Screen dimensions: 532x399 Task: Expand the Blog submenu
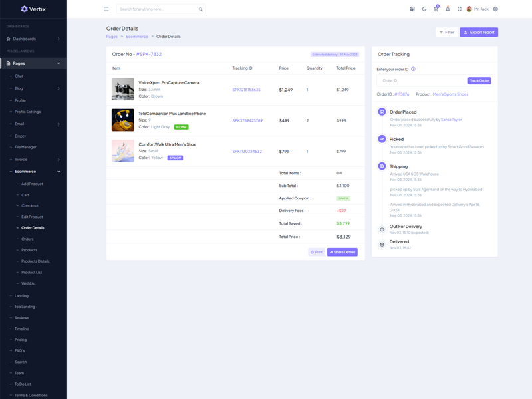point(33,88)
